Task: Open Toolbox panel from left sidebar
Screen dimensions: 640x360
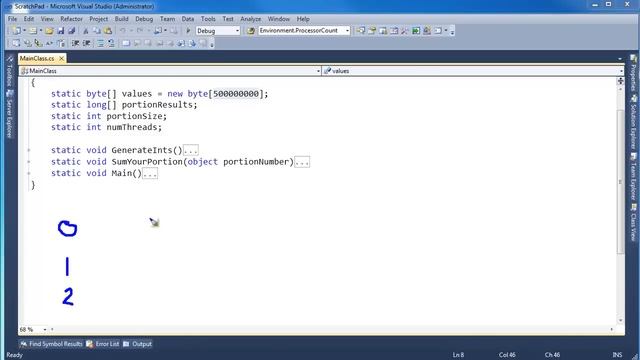Action: pyautogui.click(x=10, y=71)
